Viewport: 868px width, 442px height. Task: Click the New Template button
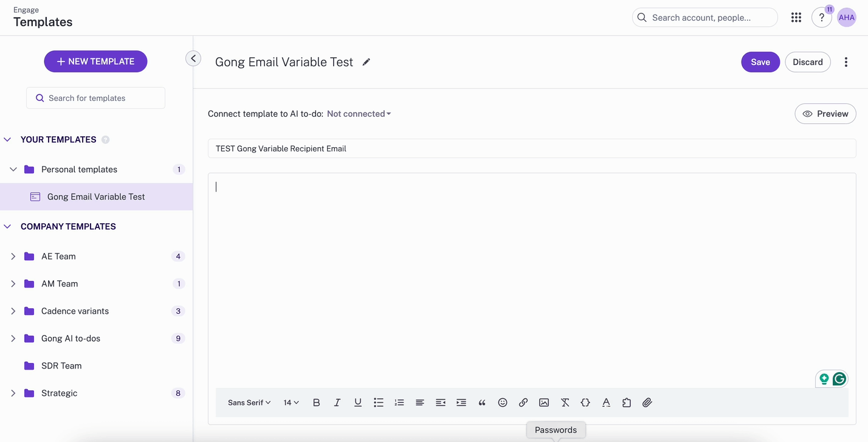click(95, 61)
